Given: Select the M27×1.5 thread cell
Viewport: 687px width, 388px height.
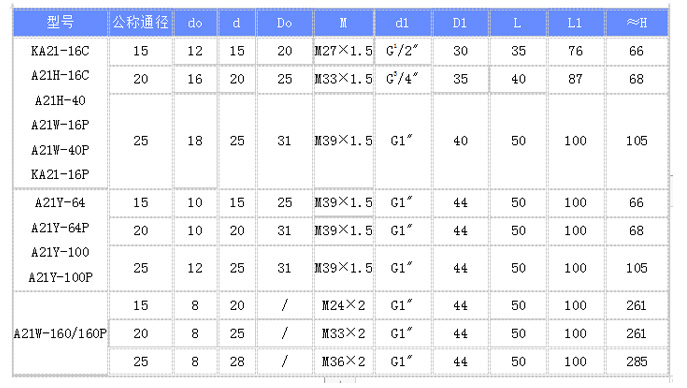Looking at the screenshot, I should [344, 51].
